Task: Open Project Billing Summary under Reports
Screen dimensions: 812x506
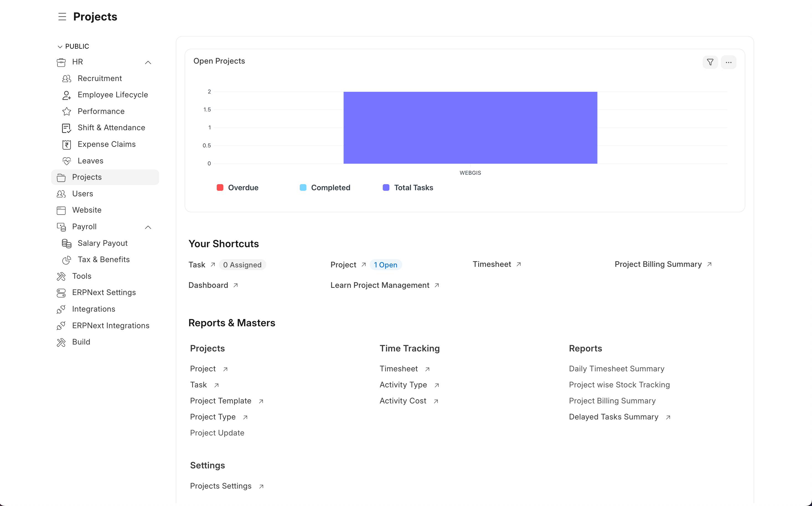Action: click(x=612, y=401)
